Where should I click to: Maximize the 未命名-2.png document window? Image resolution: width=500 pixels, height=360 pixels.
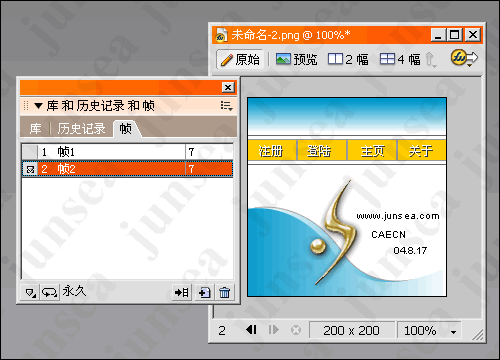tap(455, 35)
